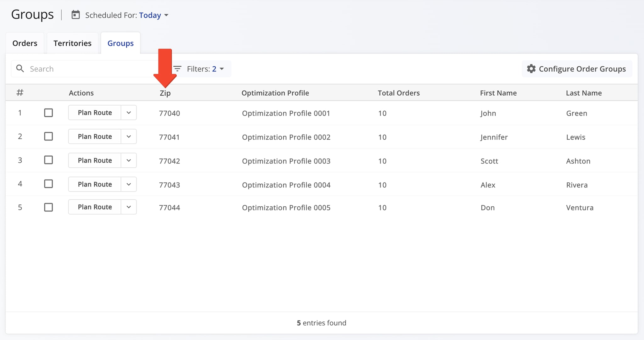This screenshot has height=340, width=644.
Task: Expand Plan Route options for zip 77041
Action: pos(129,137)
